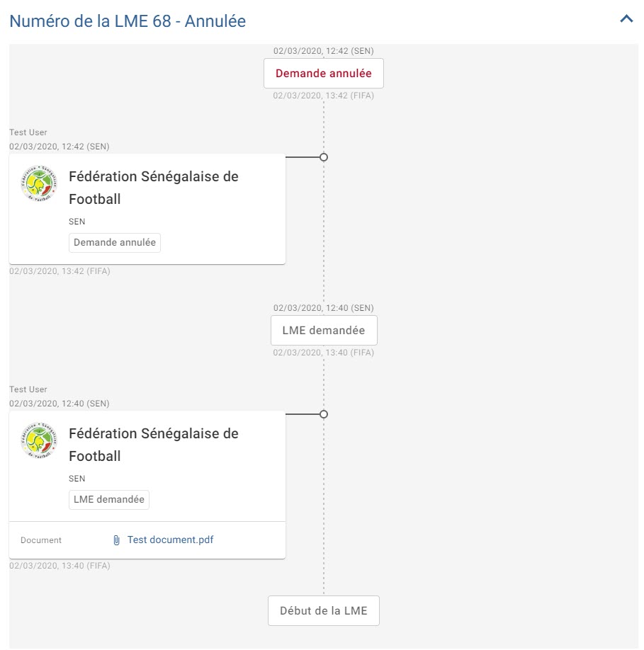This screenshot has width=644, height=650.
Task: Click the Document label in bottom card
Action: pyautogui.click(x=41, y=540)
